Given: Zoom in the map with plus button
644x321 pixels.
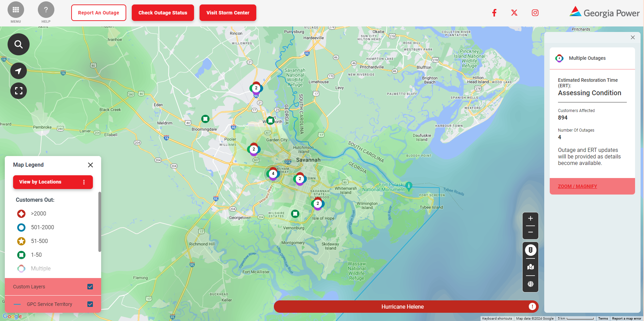Looking at the screenshot, I should pos(530,219).
